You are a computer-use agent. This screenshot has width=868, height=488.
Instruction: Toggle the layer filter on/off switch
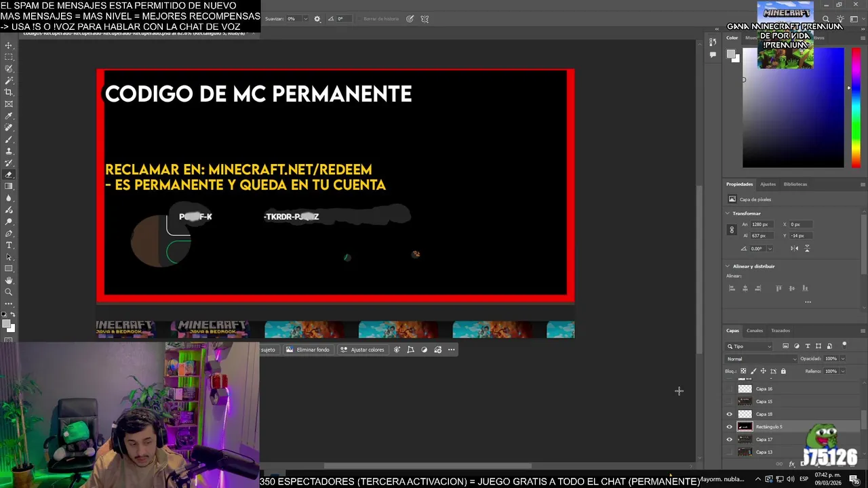[844, 345]
